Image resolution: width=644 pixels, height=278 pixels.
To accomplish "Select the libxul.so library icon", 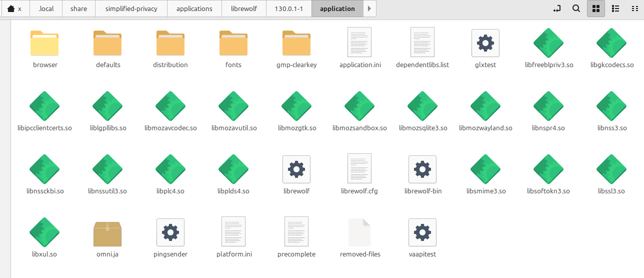I will tap(44, 232).
